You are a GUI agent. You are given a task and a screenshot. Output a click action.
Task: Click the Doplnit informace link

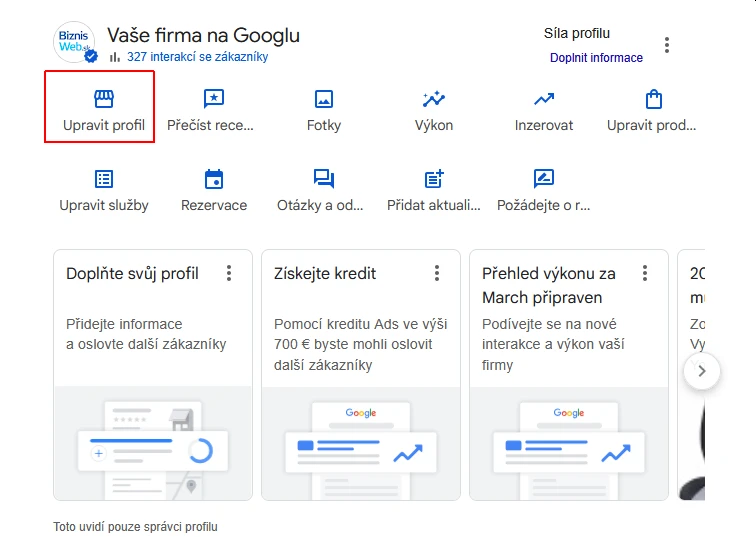click(596, 58)
